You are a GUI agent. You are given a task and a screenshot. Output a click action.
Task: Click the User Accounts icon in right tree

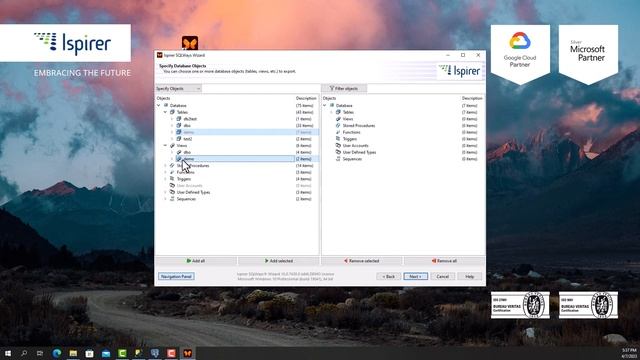[338, 145]
